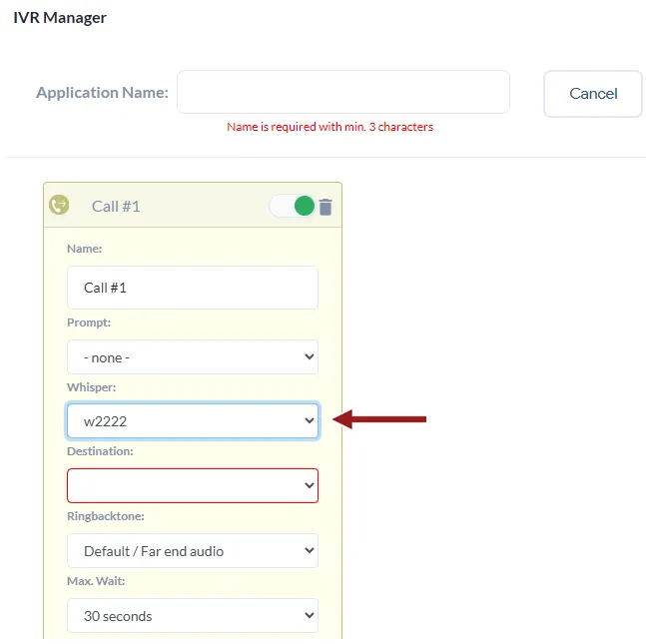This screenshot has height=644, width=646.
Task: Open the empty Destination dropdown
Action: (192, 485)
